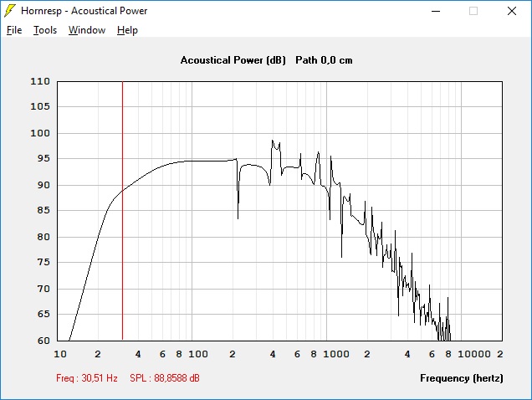Viewport: 532px width, 400px height.
Task: Click the 100 frequency axis label
Action: coord(198,354)
